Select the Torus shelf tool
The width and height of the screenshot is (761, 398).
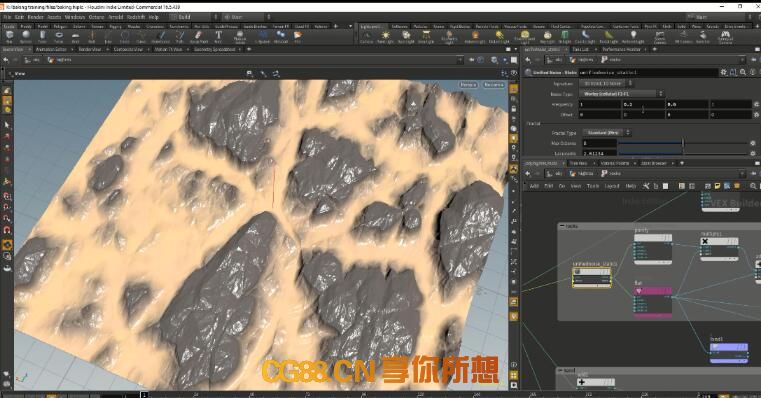(x=59, y=36)
